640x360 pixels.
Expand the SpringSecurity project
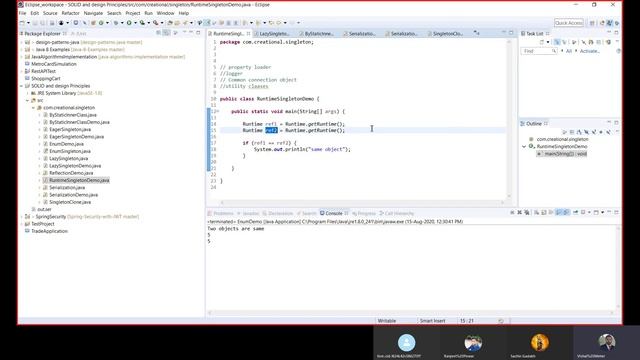22,217
